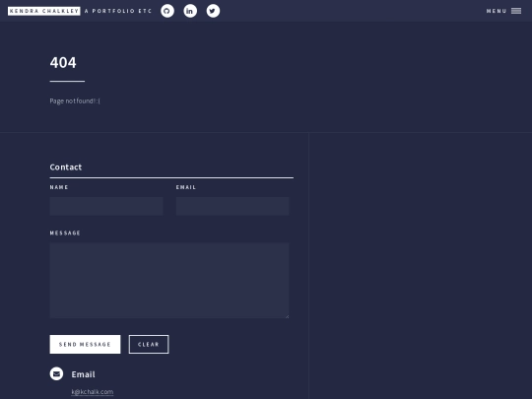Go to Kendra Chalkley home logo
532x399 pixels.
click(44, 11)
